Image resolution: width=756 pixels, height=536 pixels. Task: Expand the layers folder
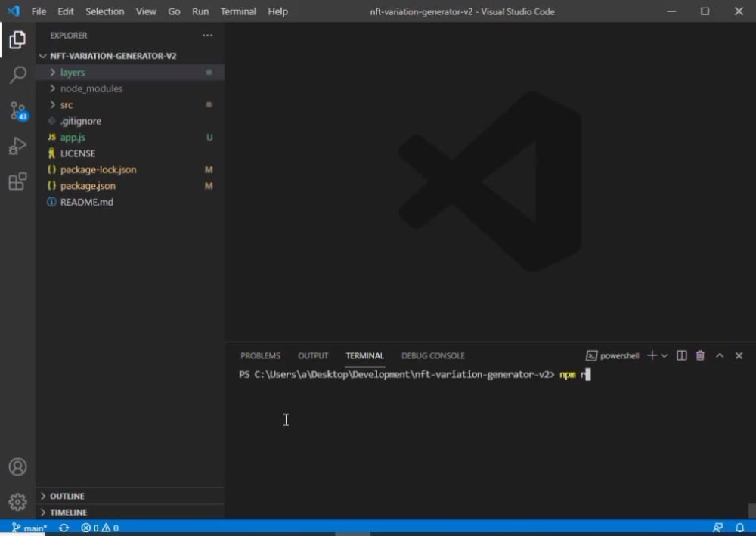(130, 73)
